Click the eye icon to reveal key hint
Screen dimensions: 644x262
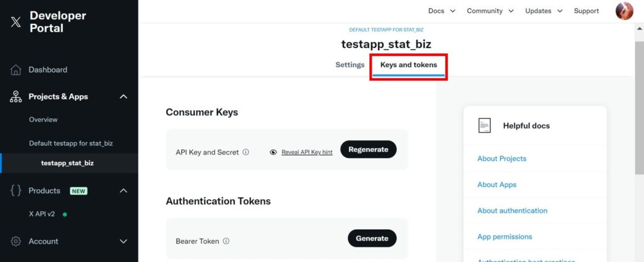273,152
